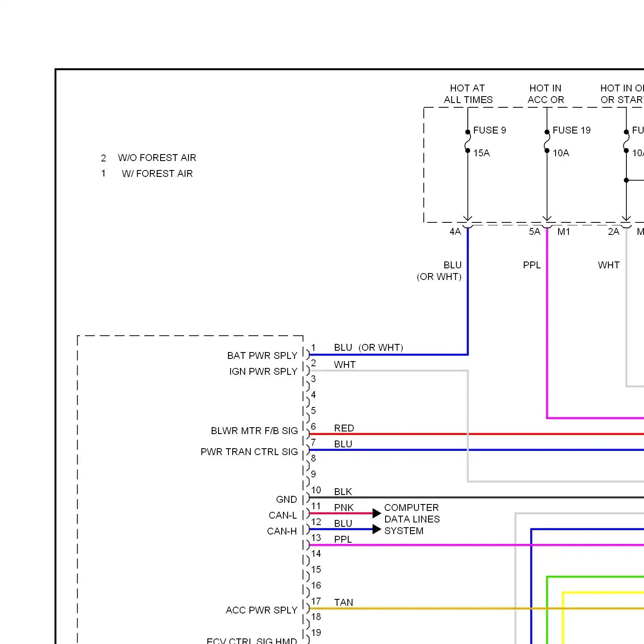Click pin number 18 on the connector
Viewport: 644px width, 644px height.
click(x=316, y=617)
